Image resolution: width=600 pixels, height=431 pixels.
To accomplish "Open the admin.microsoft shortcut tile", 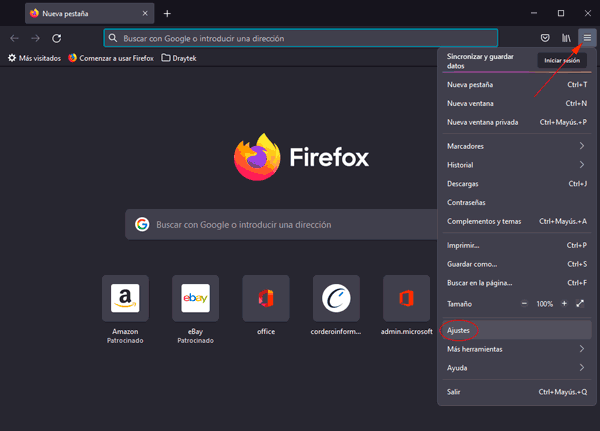I will click(x=406, y=298).
